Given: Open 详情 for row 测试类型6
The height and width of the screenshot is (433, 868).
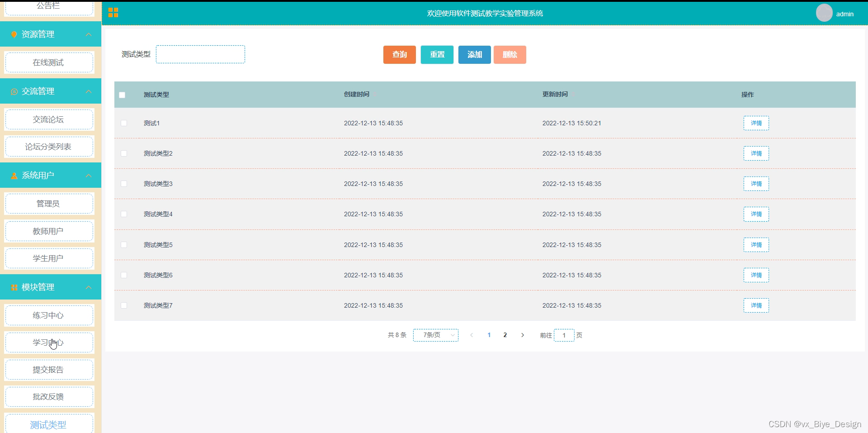Looking at the screenshot, I should (x=756, y=275).
